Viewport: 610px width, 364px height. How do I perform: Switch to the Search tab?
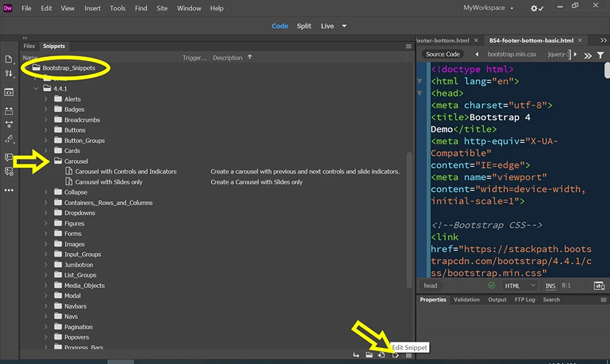[x=551, y=300]
